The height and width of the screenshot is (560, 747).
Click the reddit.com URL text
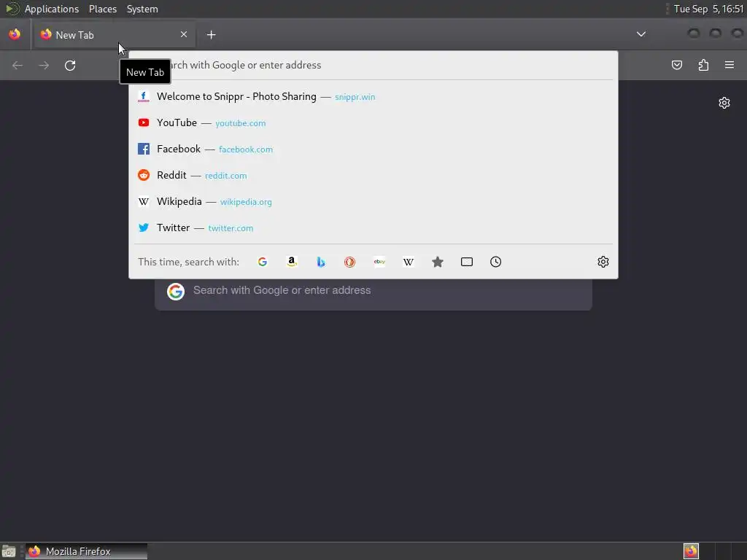pyautogui.click(x=226, y=176)
